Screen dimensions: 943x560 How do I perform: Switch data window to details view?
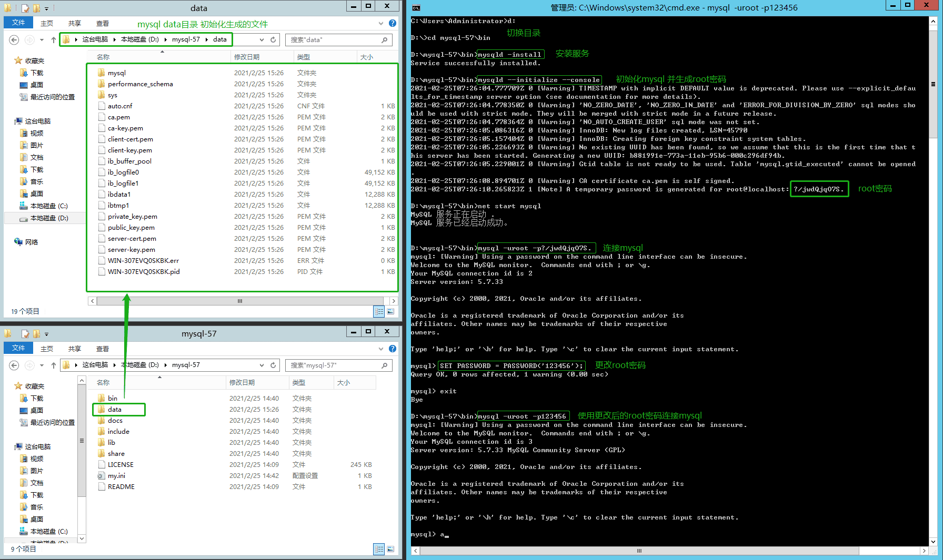coord(379,312)
